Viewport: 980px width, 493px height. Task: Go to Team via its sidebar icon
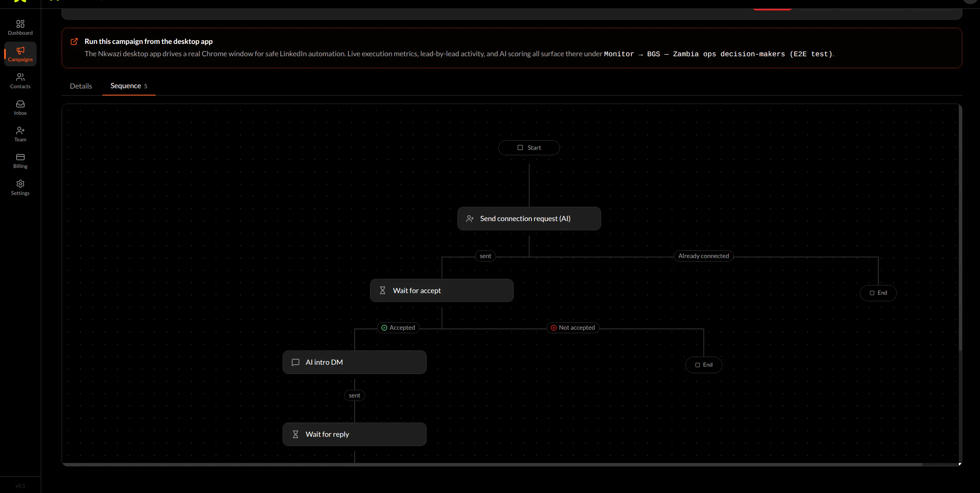click(20, 131)
